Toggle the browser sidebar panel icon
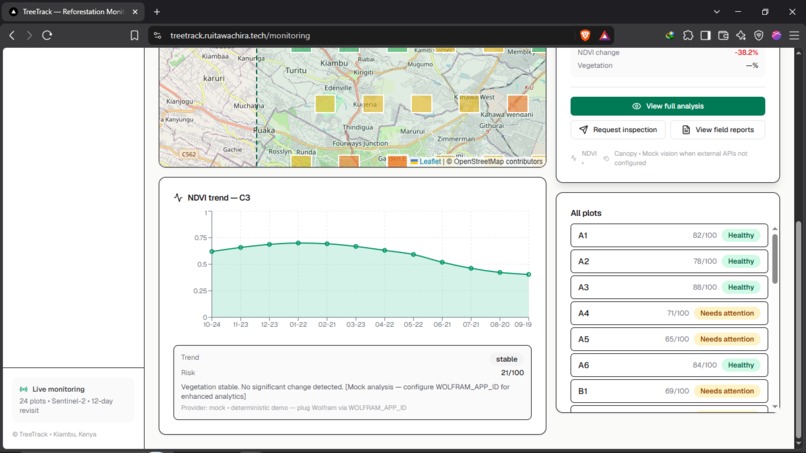This screenshot has height=453, width=806. [705, 35]
